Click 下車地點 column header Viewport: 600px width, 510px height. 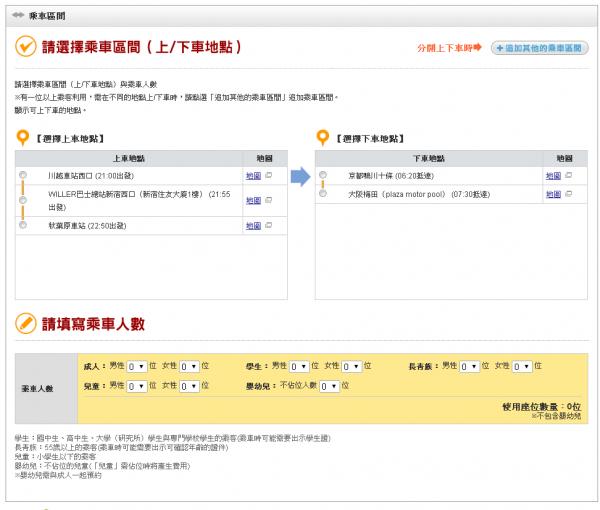coord(429,158)
